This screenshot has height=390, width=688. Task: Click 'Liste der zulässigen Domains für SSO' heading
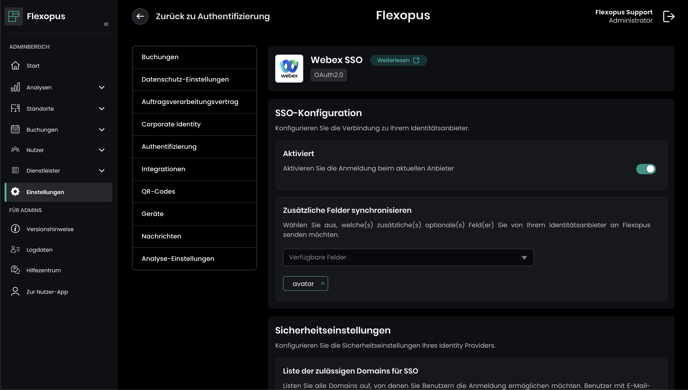coord(350,371)
